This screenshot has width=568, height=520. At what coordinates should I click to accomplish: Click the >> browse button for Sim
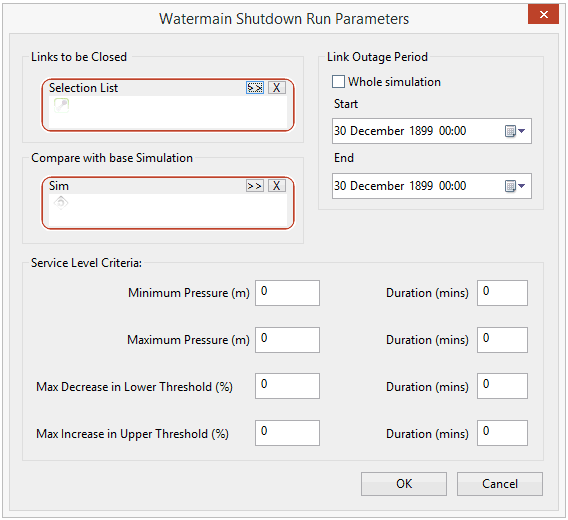[255, 186]
